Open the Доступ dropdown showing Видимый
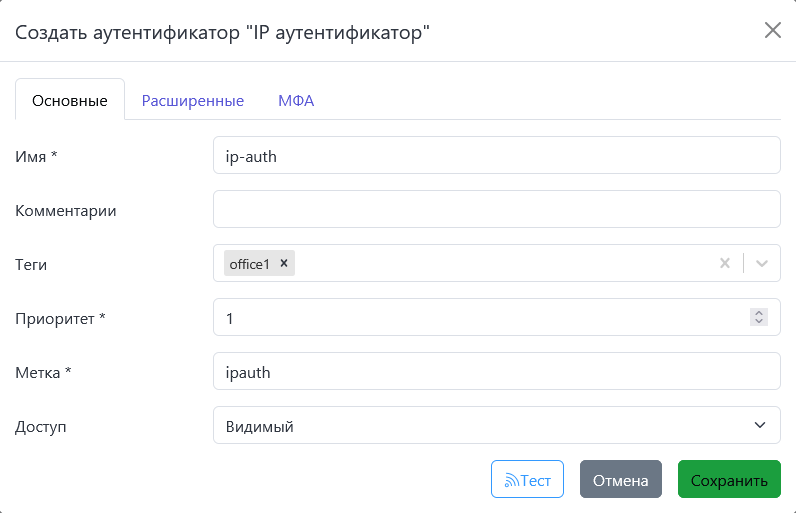This screenshot has height=513, width=796. tap(496, 425)
